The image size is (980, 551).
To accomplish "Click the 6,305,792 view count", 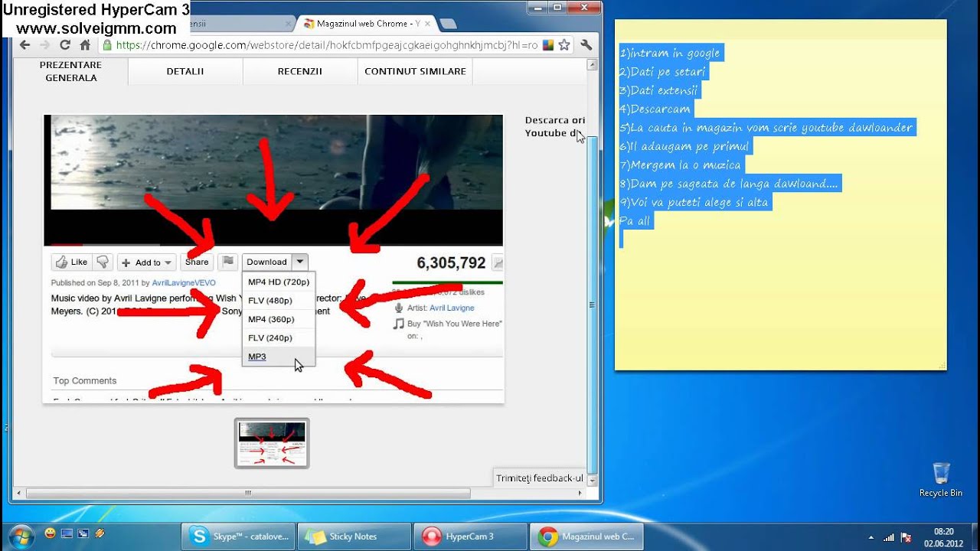I will pos(451,263).
